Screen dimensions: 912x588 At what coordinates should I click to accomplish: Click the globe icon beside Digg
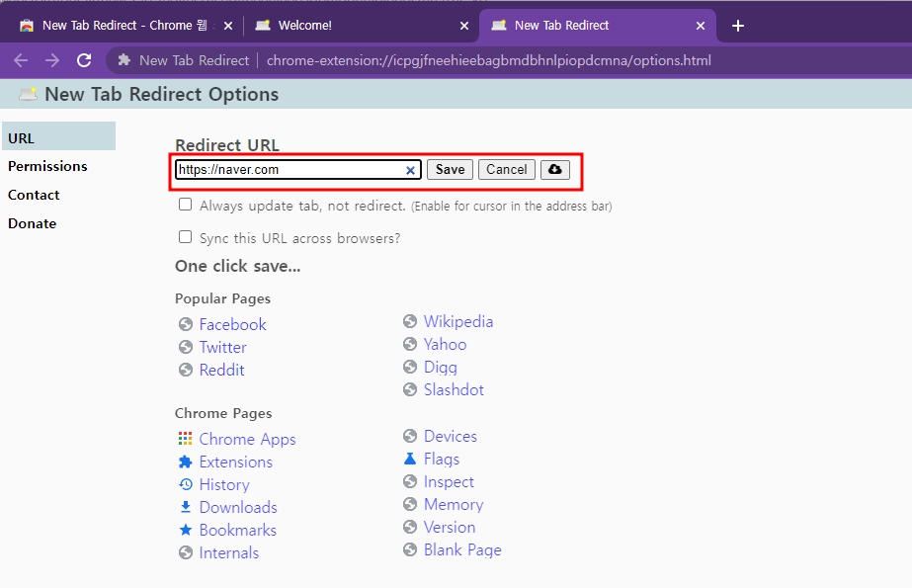click(x=410, y=367)
